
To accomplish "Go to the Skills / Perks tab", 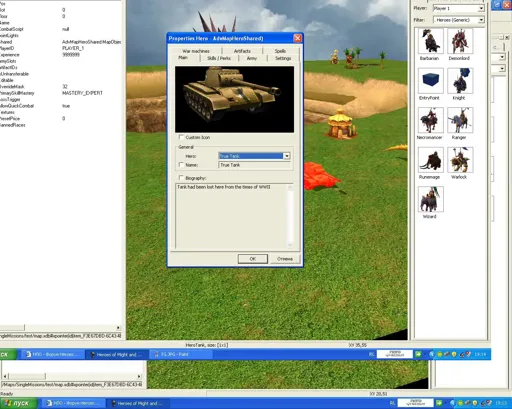I will pos(219,58).
